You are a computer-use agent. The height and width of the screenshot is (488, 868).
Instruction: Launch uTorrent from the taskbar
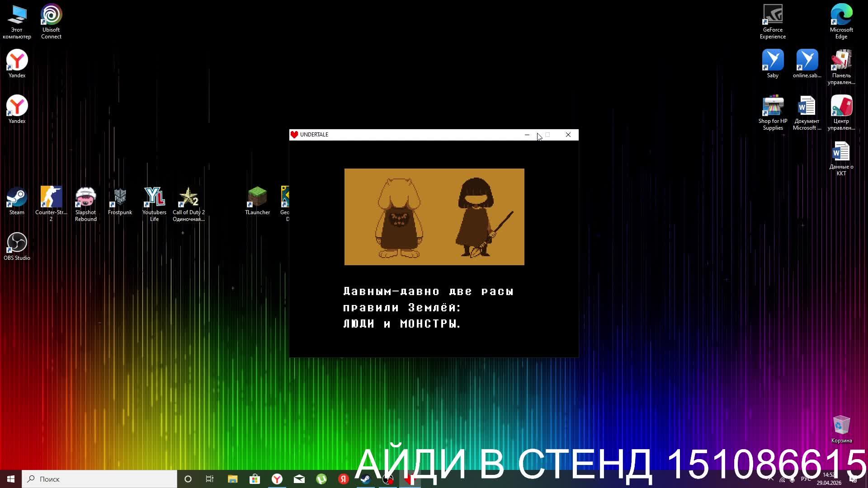pyautogui.click(x=321, y=479)
